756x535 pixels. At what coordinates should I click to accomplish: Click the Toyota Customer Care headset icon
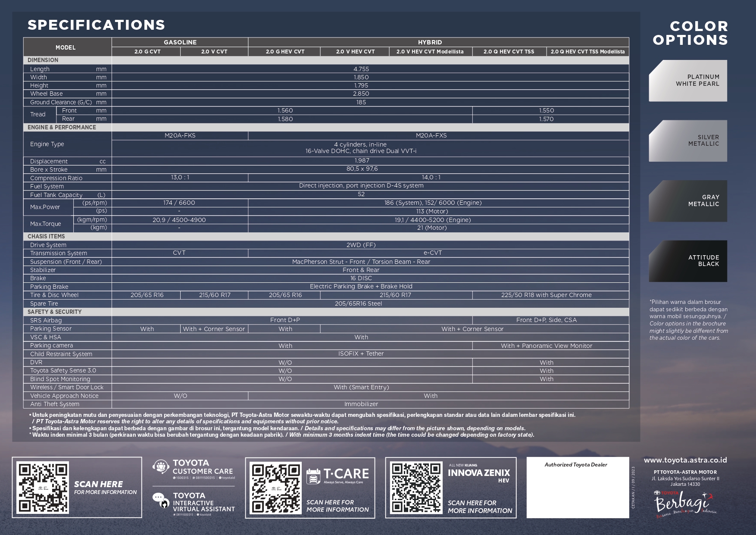(x=161, y=467)
